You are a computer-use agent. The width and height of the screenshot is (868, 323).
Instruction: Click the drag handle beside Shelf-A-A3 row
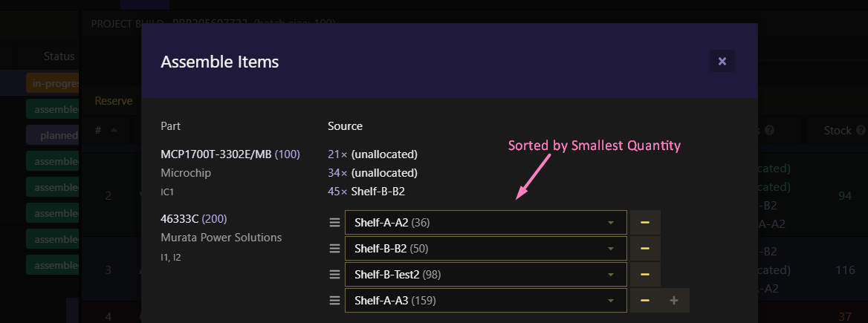click(334, 300)
